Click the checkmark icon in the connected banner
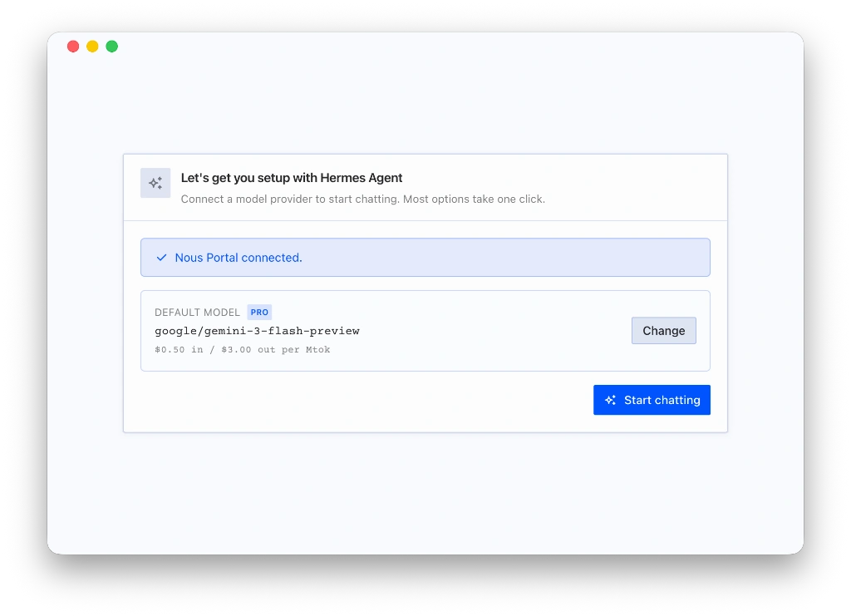The image size is (851, 616). click(x=161, y=257)
